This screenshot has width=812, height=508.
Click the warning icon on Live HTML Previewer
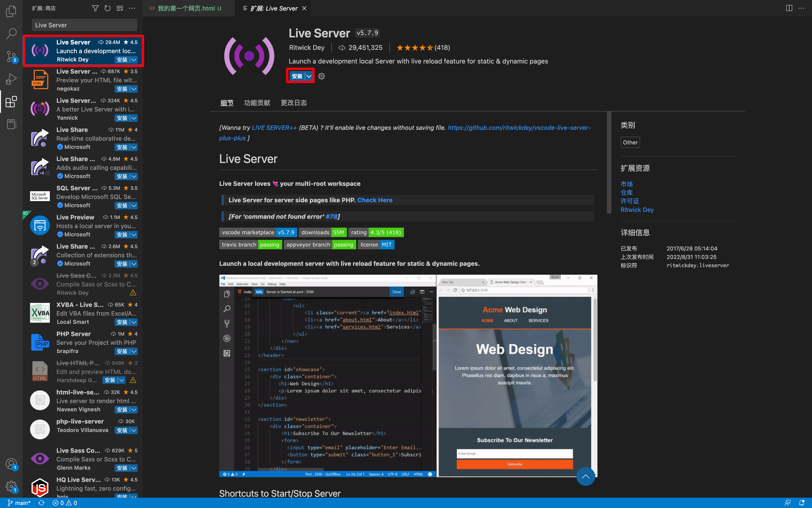click(133, 380)
